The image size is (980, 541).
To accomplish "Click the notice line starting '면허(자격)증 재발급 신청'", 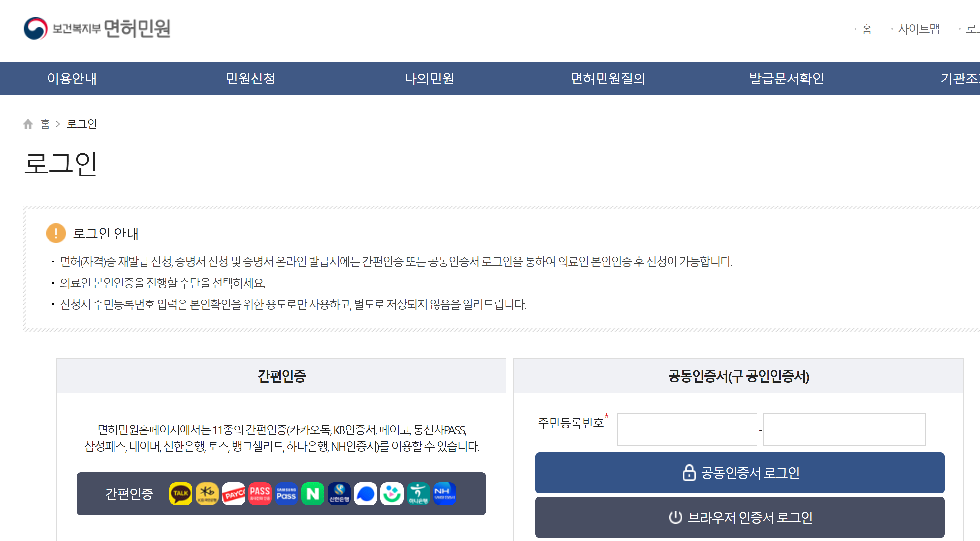I will tap(396, 261).
